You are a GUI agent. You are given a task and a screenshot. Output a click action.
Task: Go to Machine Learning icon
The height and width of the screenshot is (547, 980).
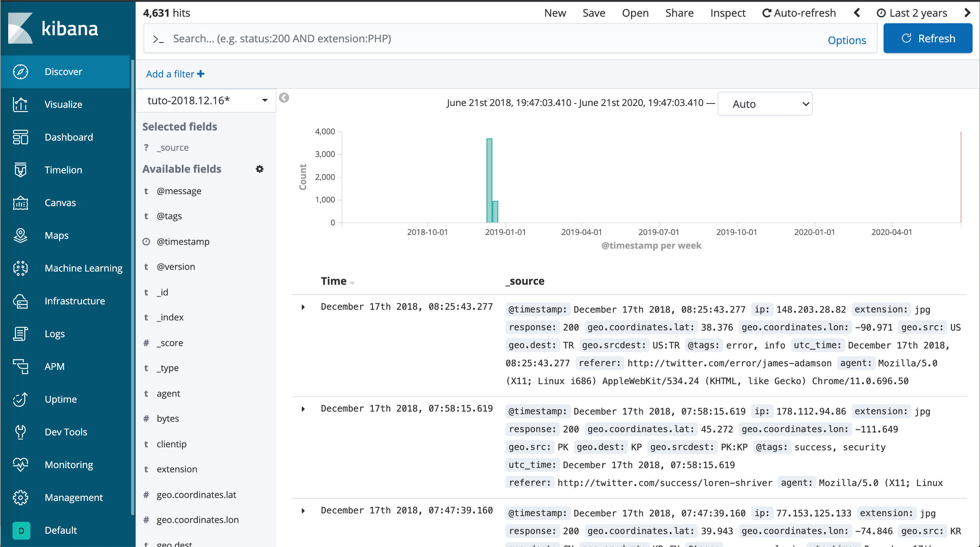point(20,268)
